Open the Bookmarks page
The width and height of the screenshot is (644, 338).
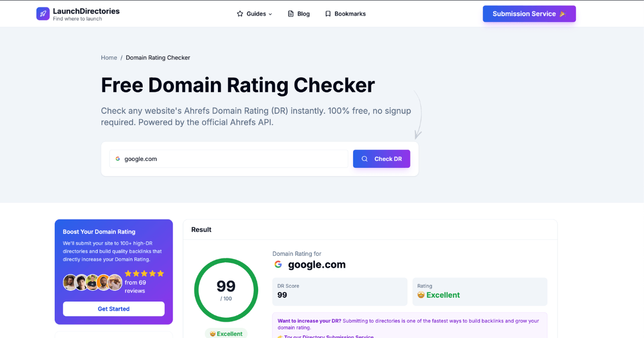(x=345, y=14)
